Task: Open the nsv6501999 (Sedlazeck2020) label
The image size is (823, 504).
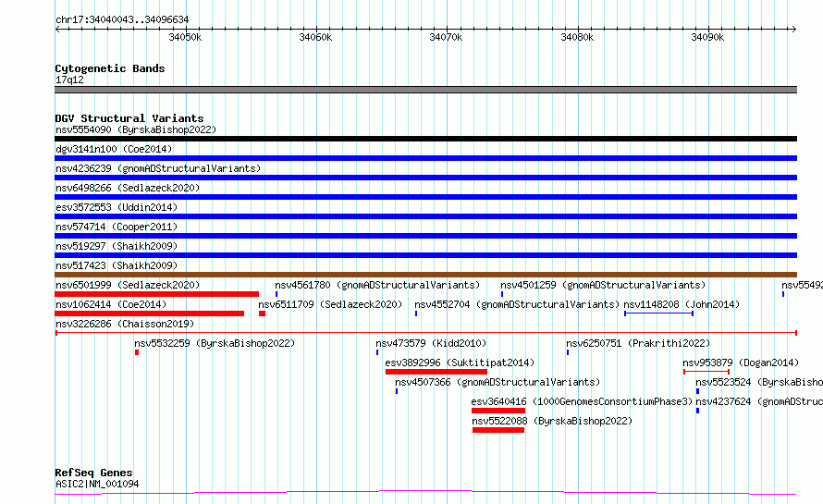Action: pos(128,285)
